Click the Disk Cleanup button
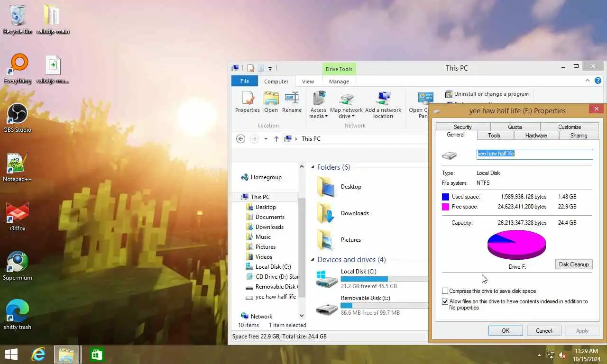The image size is (607, 364). [574, 264]
